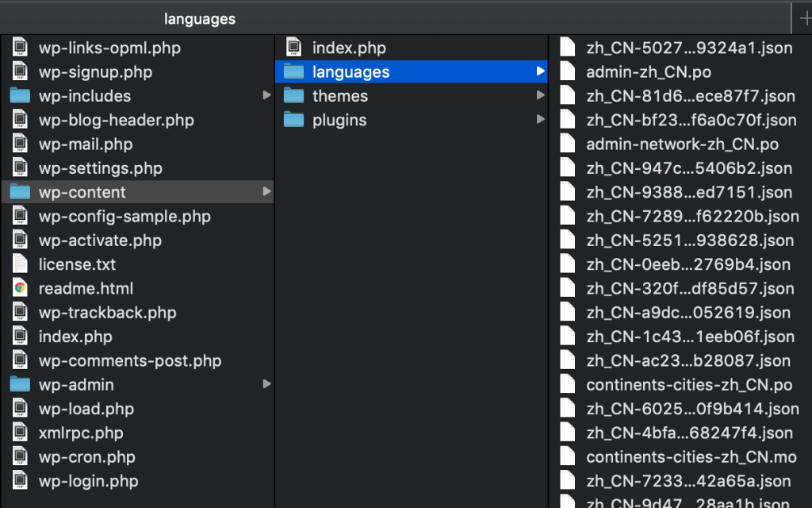
Task: Click the file icon beside admin-network-zh_CN.po
Action: [568, 144]
